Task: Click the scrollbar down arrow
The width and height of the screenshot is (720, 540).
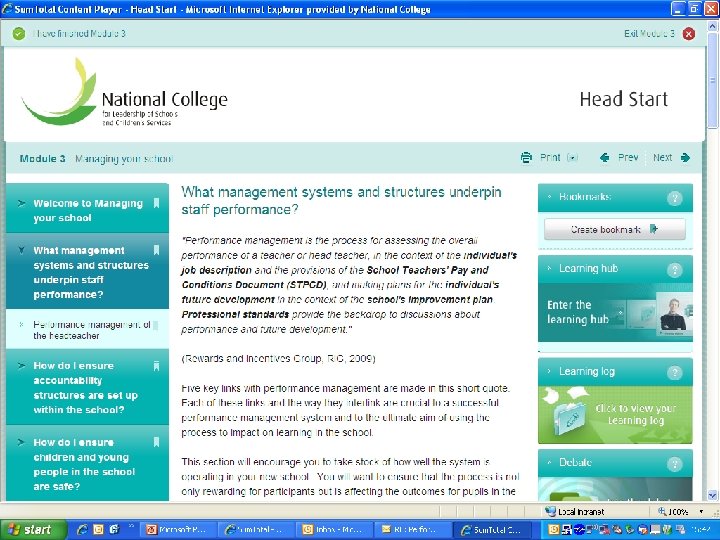Action: pyautogui.click(x=712, y=495)
